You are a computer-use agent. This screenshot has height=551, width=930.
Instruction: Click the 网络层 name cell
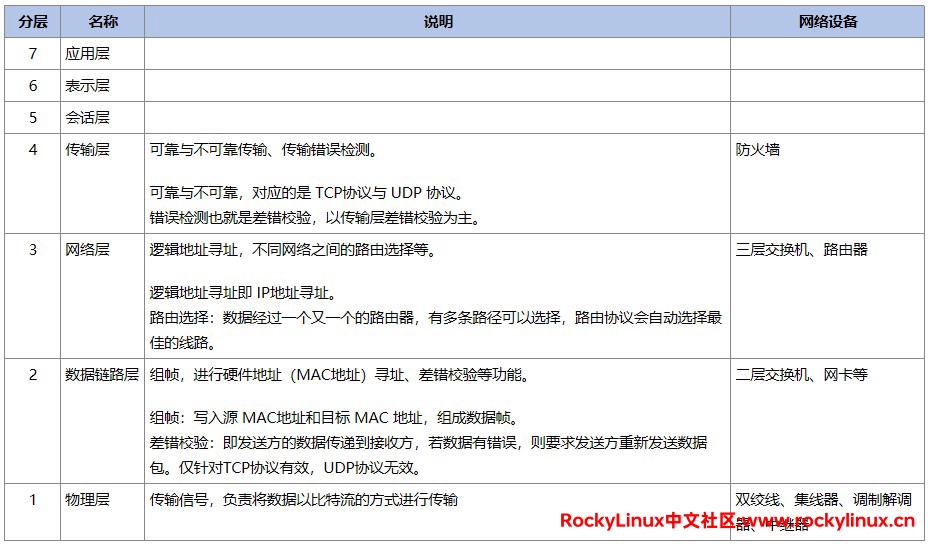[87, 250]
